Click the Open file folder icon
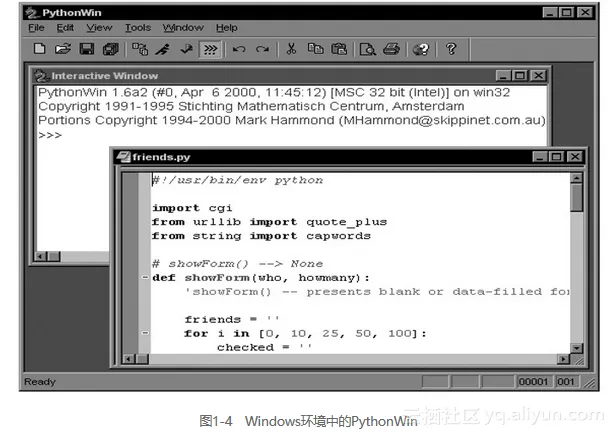The height and width of the screenshot is (436, 615). click(x=63, y=49)
